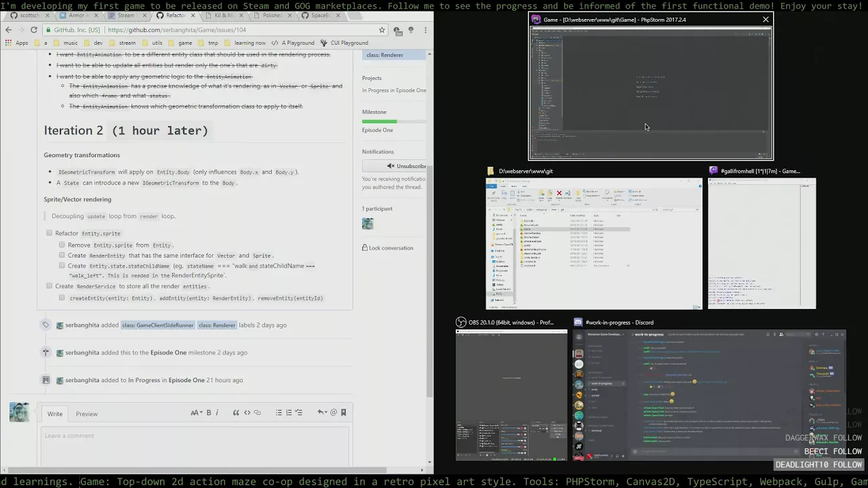Image resolution: width=868 pixels, height=488 pixels.
Task: Switch to the D:\webserver\www\git Explorer window
Action: click(594, 243)
